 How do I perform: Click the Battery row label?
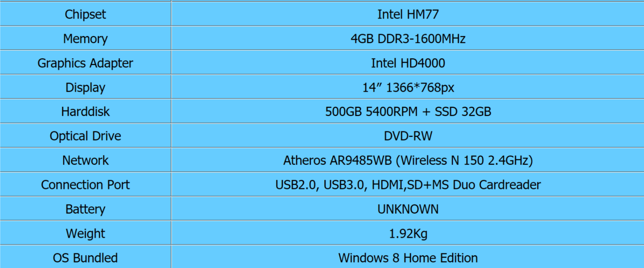[x=85, y=209]
